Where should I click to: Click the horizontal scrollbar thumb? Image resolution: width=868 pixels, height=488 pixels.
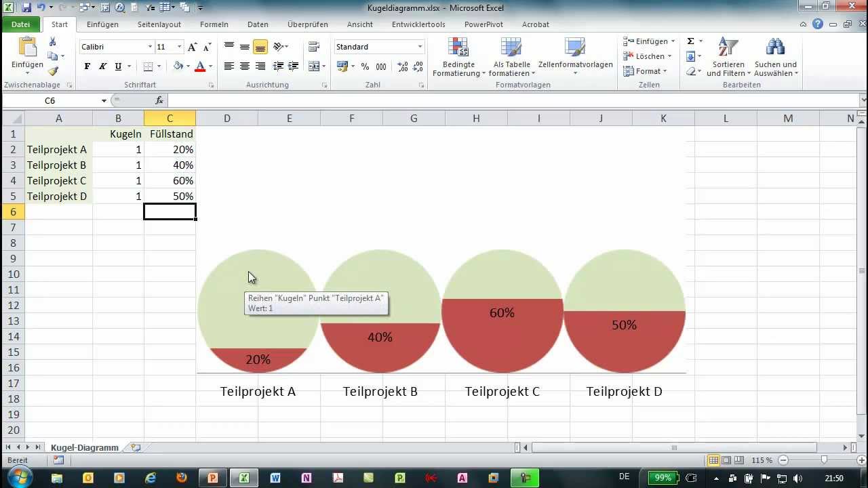(674, 447)
